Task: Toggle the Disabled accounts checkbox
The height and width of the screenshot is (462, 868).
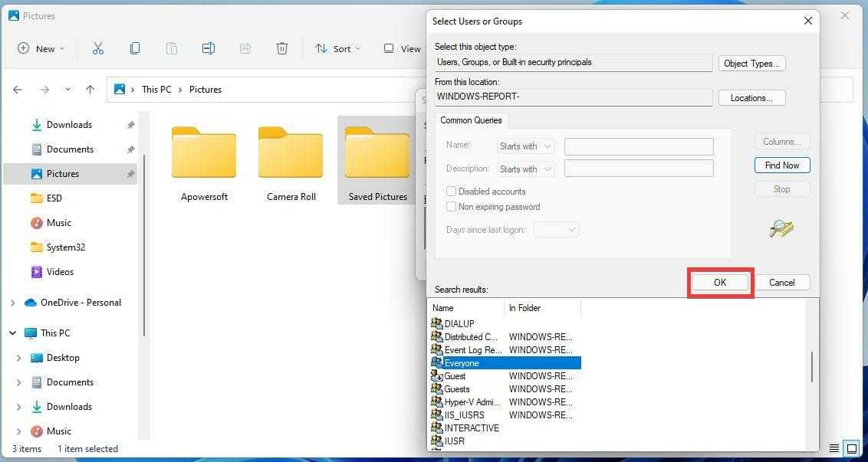Action: coord(452,192)
